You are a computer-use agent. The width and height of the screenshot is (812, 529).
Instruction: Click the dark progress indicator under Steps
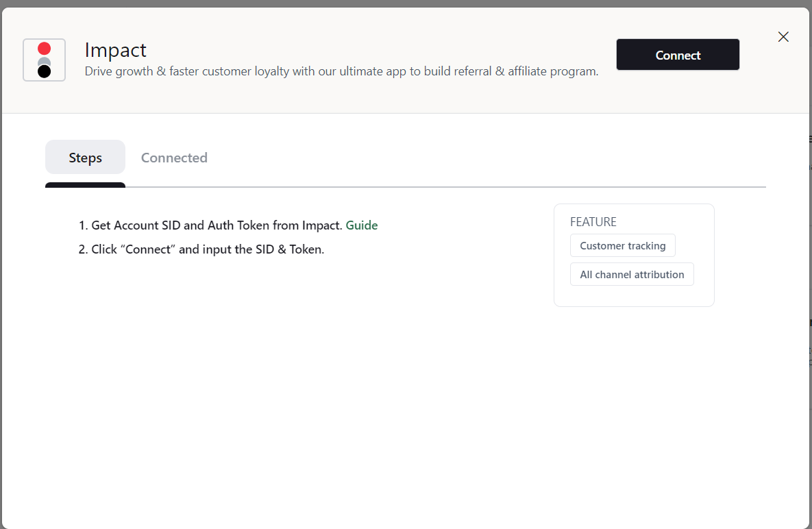85,186
